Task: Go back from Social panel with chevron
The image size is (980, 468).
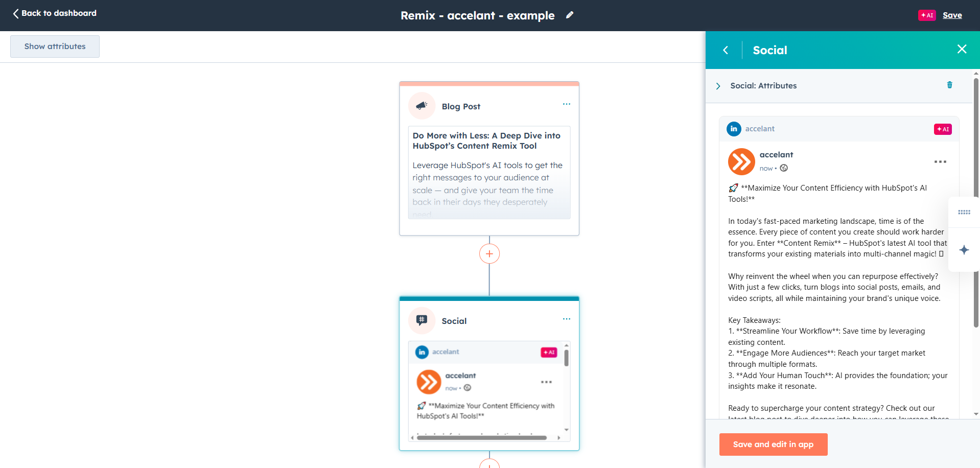Action: coord(726,50)
